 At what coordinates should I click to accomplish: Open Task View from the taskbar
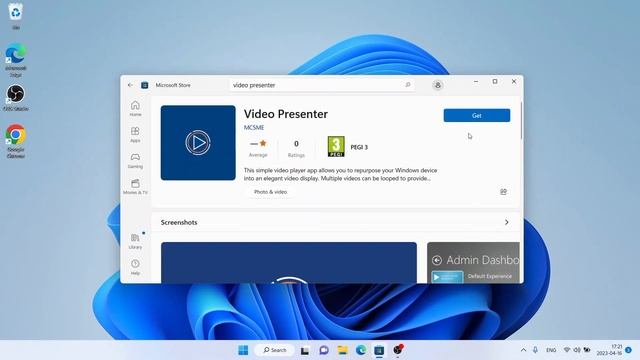coord(305,350)
